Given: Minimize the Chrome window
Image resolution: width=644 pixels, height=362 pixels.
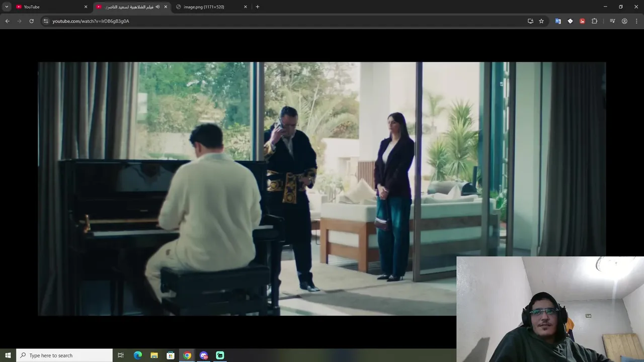Looking at the screenshot, I should tap(605, 7).
